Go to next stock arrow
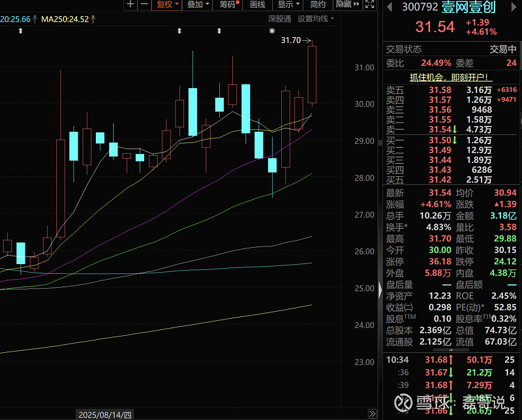 click(x=514, y=7)
